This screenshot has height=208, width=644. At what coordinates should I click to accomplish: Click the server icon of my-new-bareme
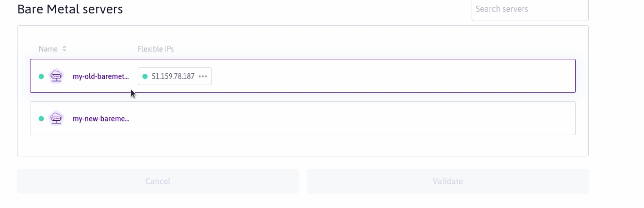coord(56,118)
